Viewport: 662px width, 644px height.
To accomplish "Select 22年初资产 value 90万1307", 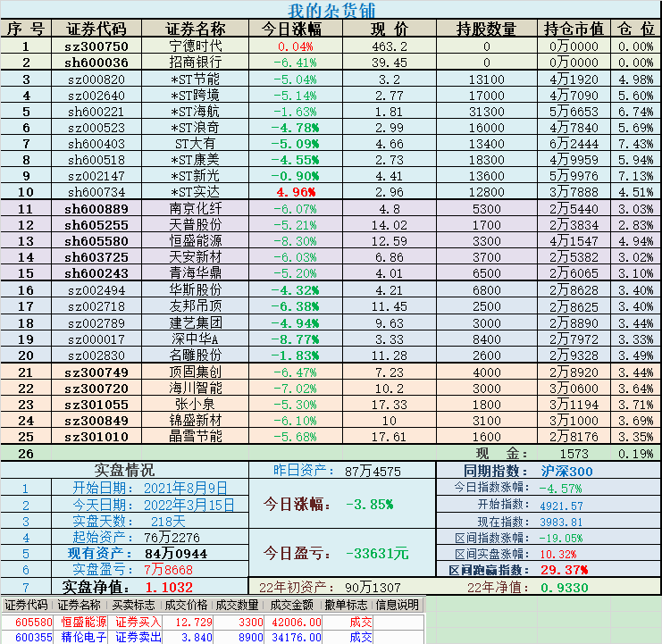I will (373, 588).
